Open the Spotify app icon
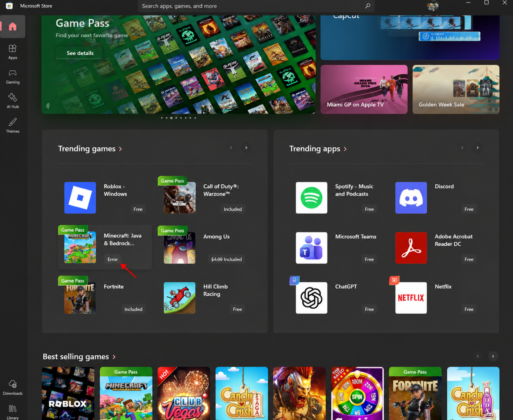Viewport: 513px width, 420px height. (x=311, y=198)
